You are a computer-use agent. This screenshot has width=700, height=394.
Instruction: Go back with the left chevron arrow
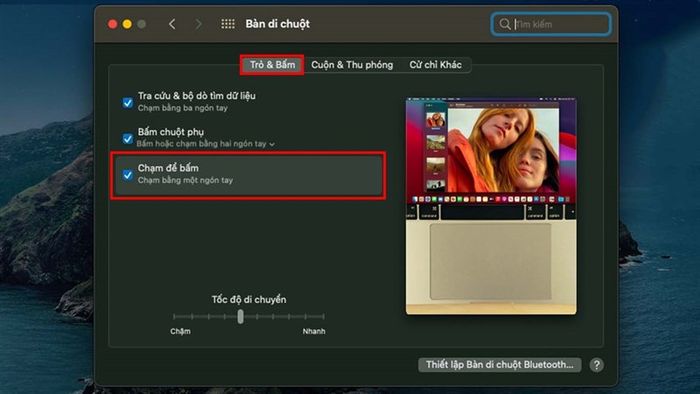[x=172, y=24]
